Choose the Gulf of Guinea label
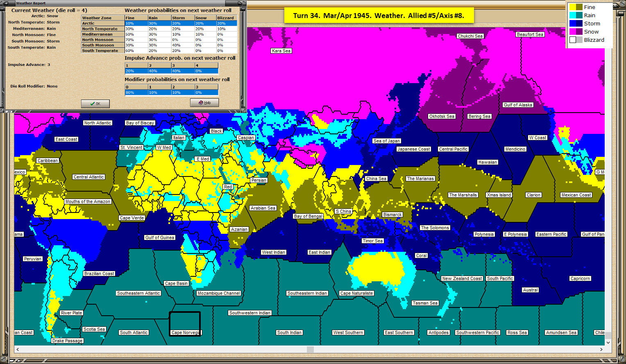 (x=160, y=237)
